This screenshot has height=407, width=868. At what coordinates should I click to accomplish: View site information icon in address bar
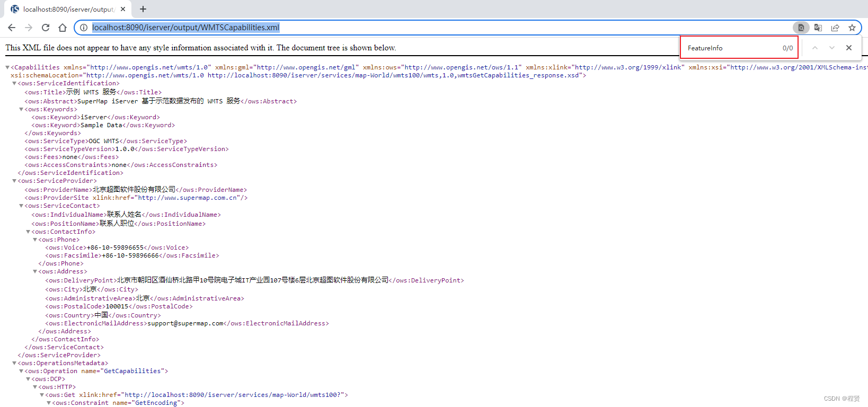[84, 28]
